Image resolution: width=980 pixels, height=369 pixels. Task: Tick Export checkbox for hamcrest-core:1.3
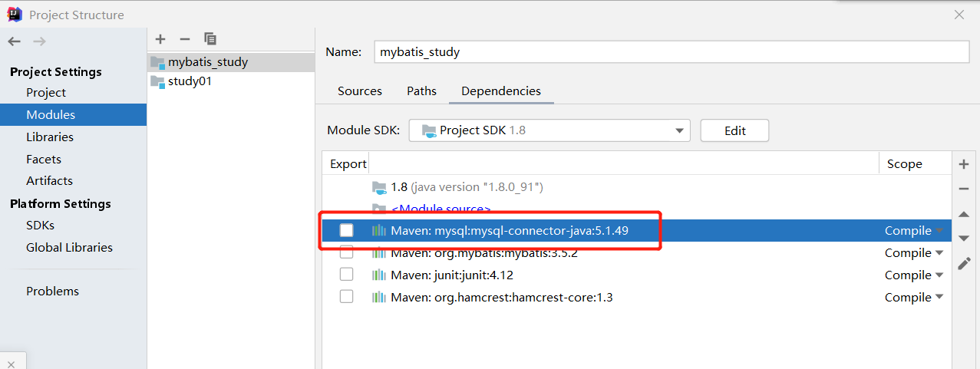tap(347, 297)
